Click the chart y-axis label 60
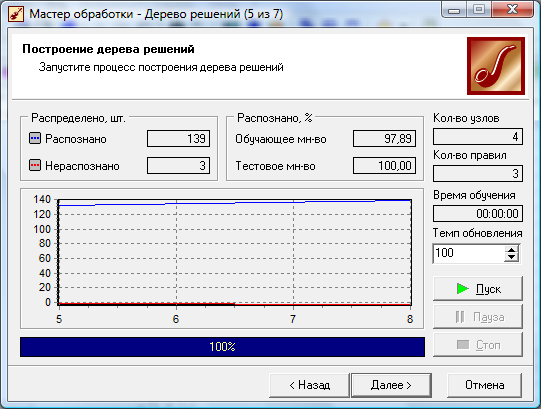 tap(45, 258)
